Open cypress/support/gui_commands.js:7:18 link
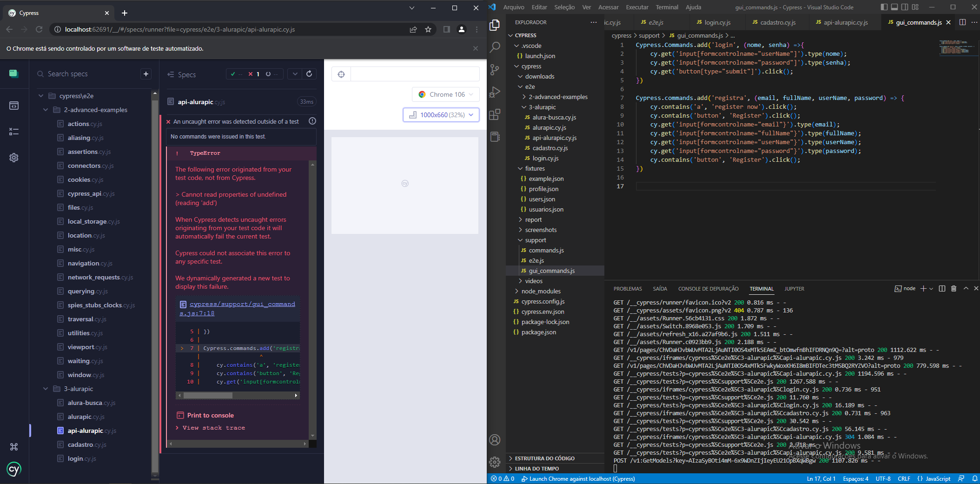 coord(237,309)
